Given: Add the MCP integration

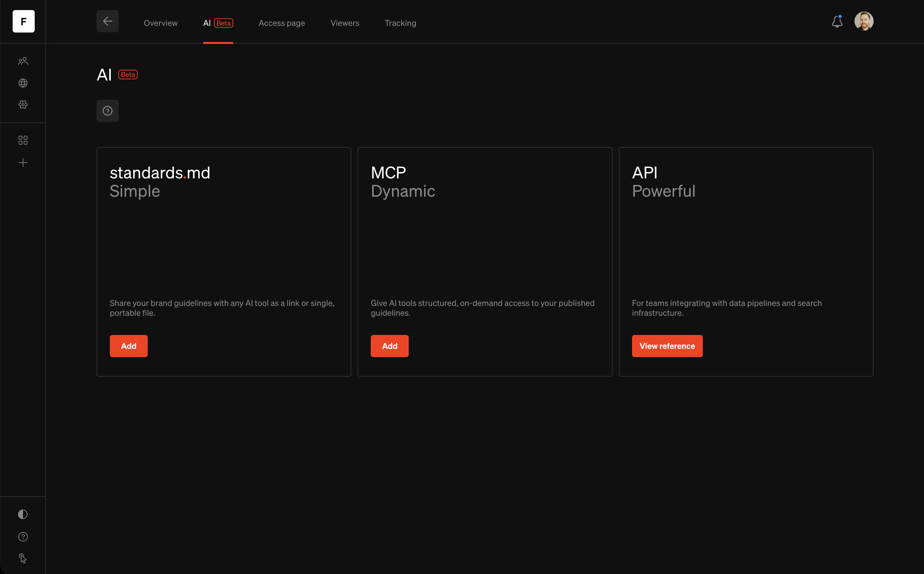Looking at the screenshot, I should 389,346.
